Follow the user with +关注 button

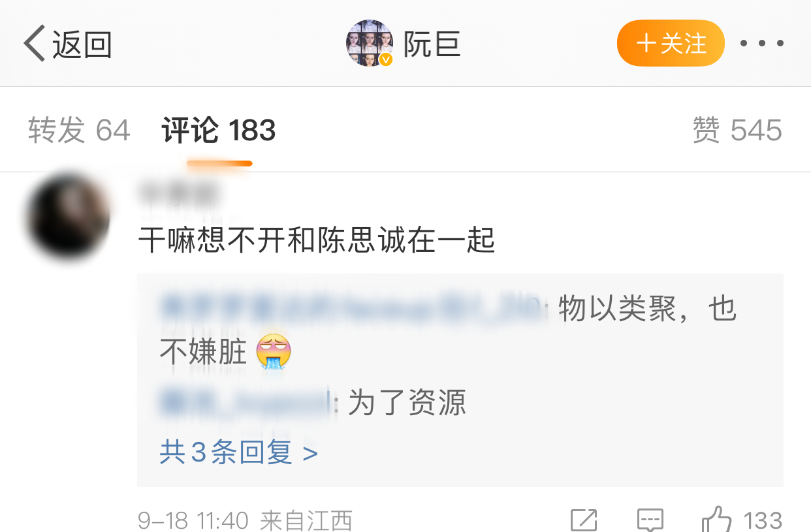[671, 43]
